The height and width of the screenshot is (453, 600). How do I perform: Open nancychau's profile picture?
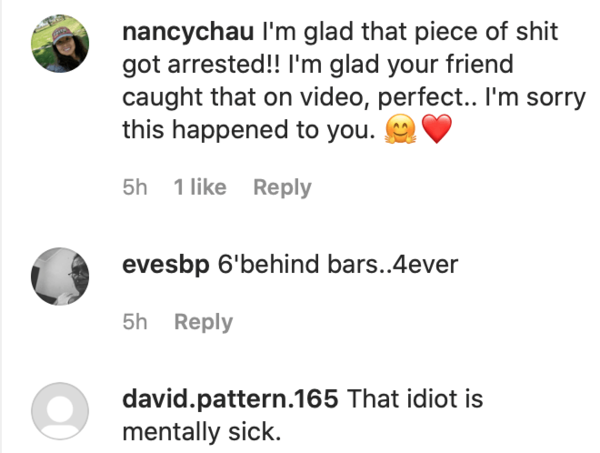coord(59,53)
